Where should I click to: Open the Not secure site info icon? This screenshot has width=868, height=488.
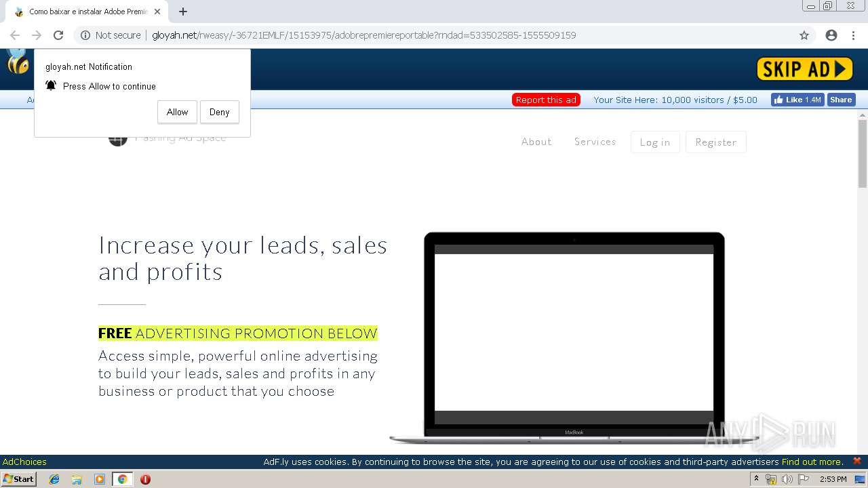click(x=85, y=35)
